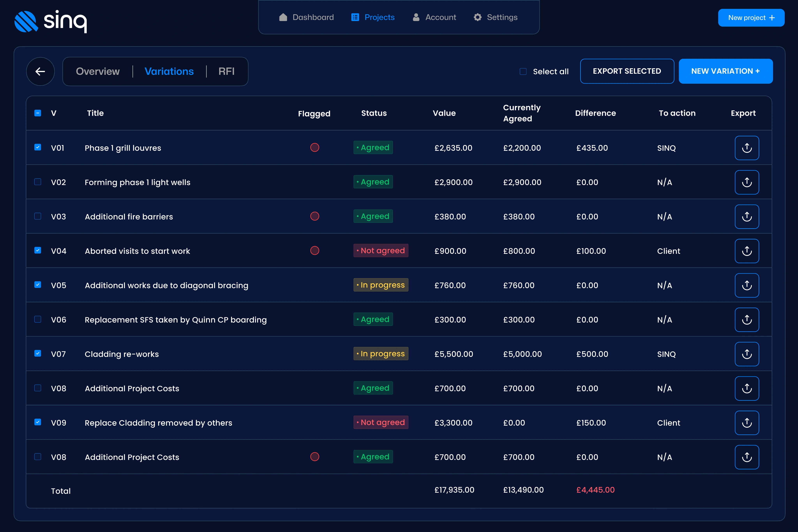The image size is (798, 532).
Task: Export the V06 Replacement SFS row
Action: point(747,320)
